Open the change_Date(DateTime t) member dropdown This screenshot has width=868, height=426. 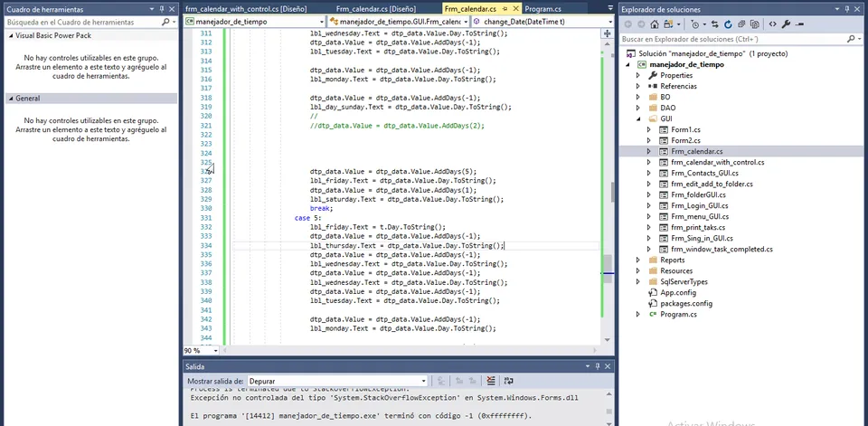coord(610,22)
